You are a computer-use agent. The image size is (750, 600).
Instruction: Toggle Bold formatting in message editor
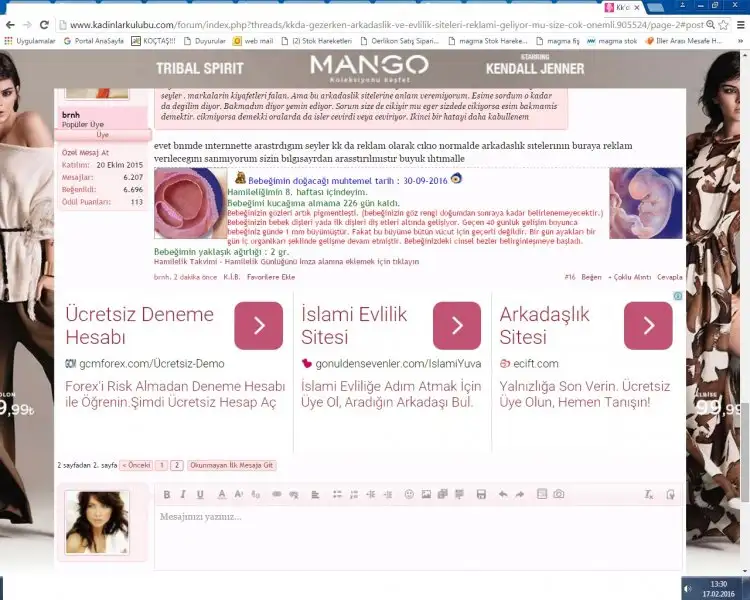(166, 494)
